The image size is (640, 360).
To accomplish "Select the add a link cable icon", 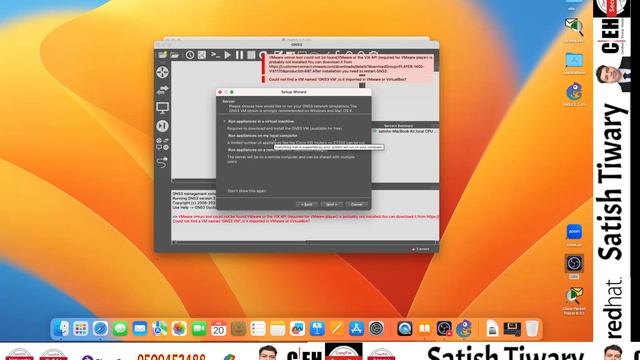I will click(x=162, y=162).
